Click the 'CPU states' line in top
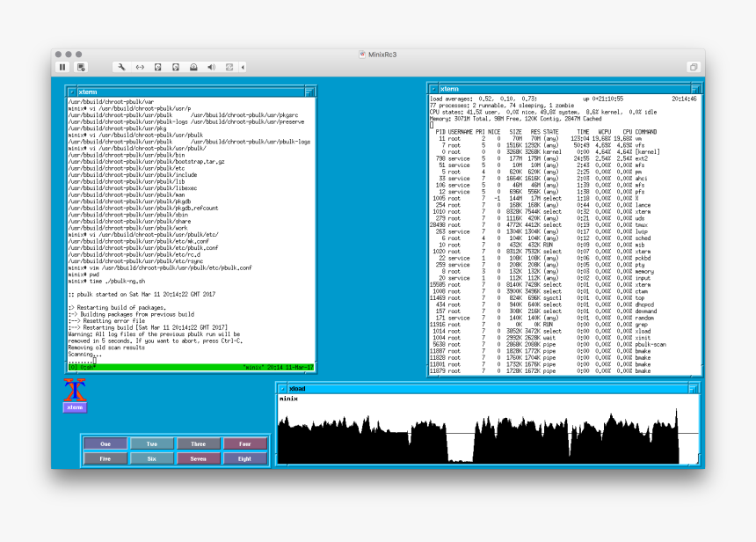Image resolution: width=756 pixels, height=542 pixels. [x=543, y=112]
